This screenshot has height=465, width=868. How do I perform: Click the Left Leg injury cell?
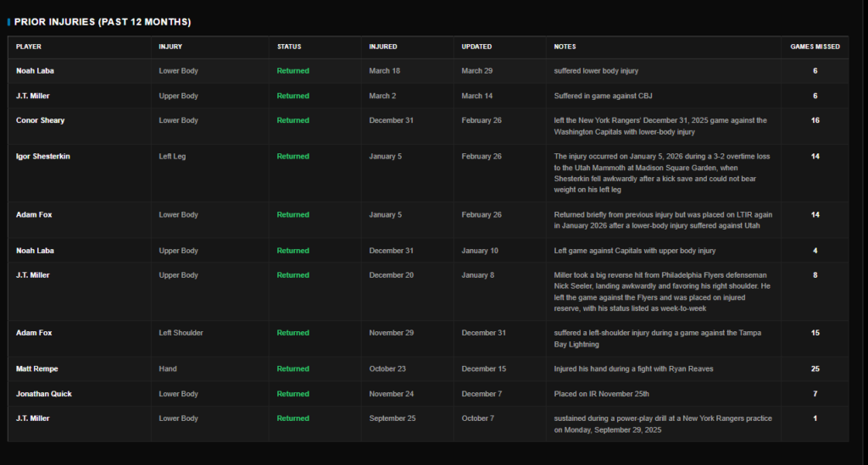point(172,157)
